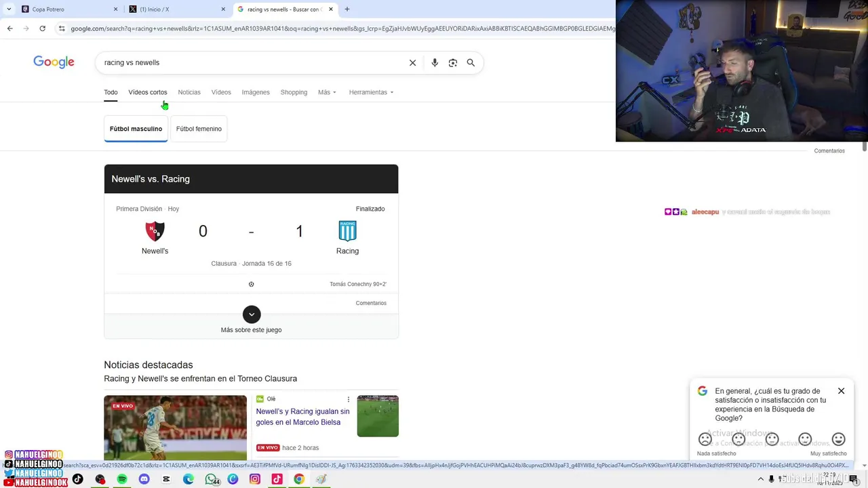Click the site info icon in address bar
868x488 pixels.
(62, 28)
